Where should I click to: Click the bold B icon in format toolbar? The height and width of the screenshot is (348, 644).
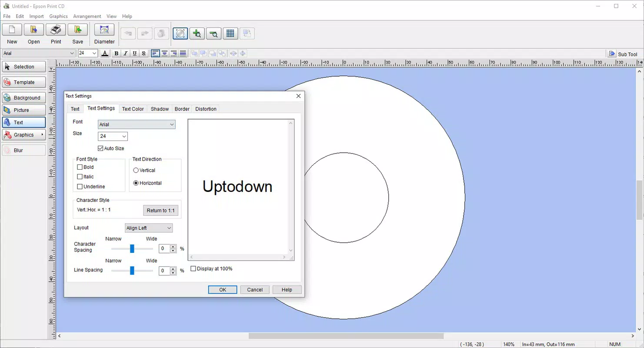(116, 54)
